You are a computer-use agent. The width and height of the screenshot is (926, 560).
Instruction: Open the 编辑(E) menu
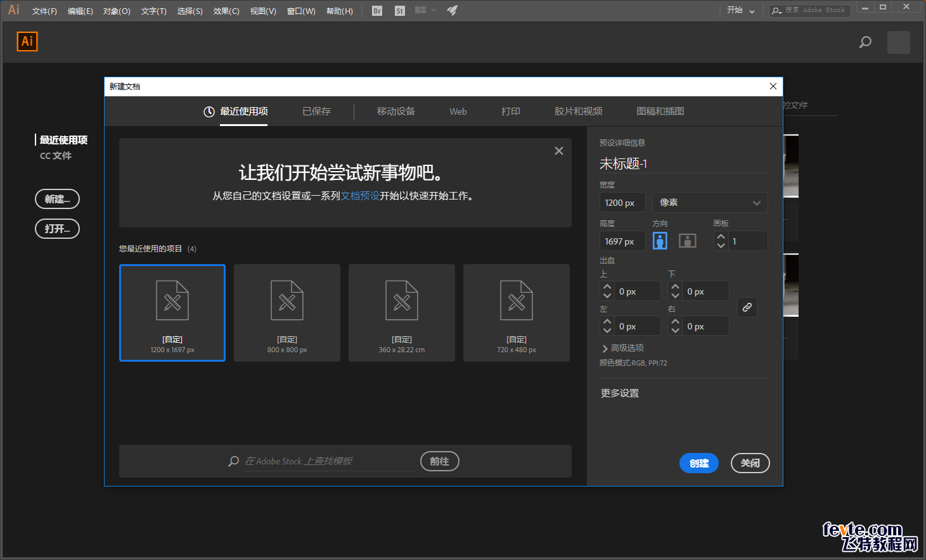point(80,11)
